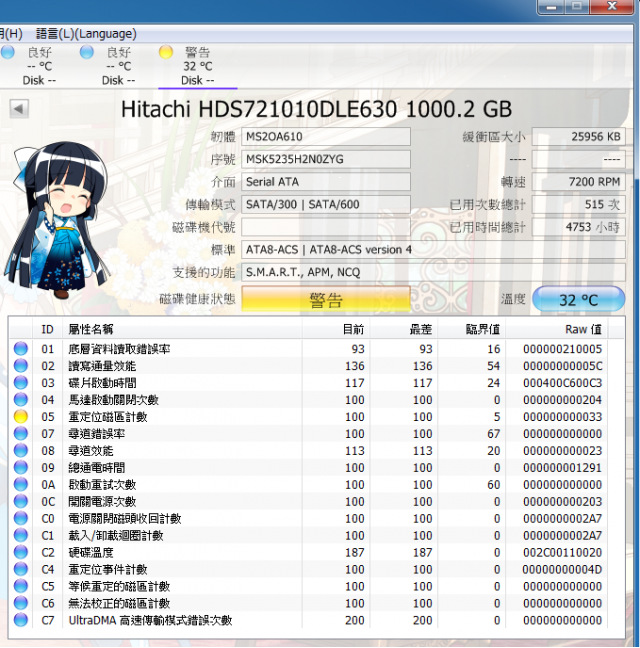Click the yellow warning status circle in the disk tabs
This screenshot has height=648, width=640.
coord(166,52)
